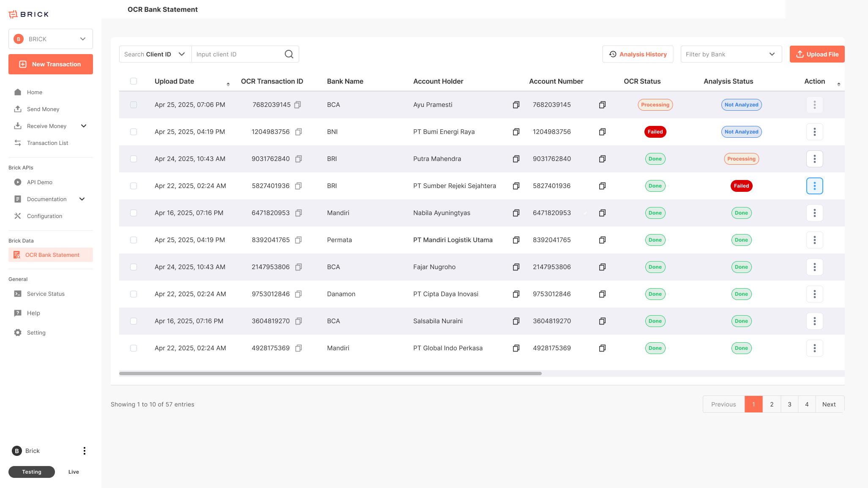The height and width of the screenshot is (488, 868).
Task: Open action menu for Salsabila Nuraini row
Action: [x=814, y=321]
